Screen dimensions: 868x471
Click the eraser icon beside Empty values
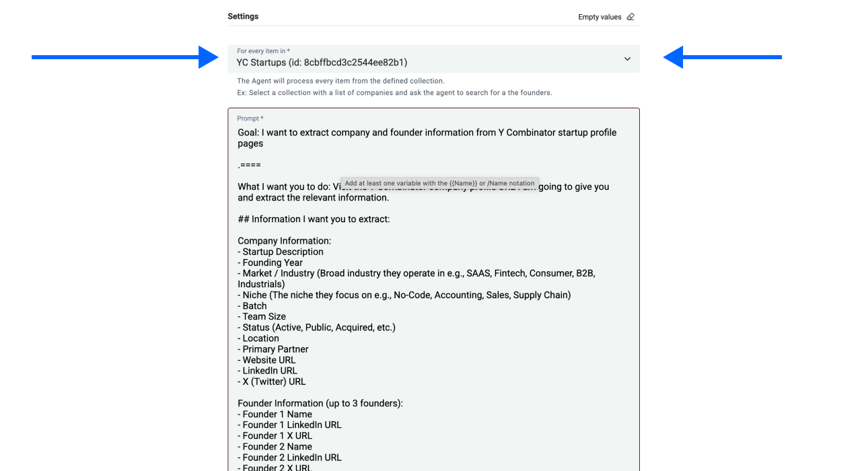click(630, 17)
